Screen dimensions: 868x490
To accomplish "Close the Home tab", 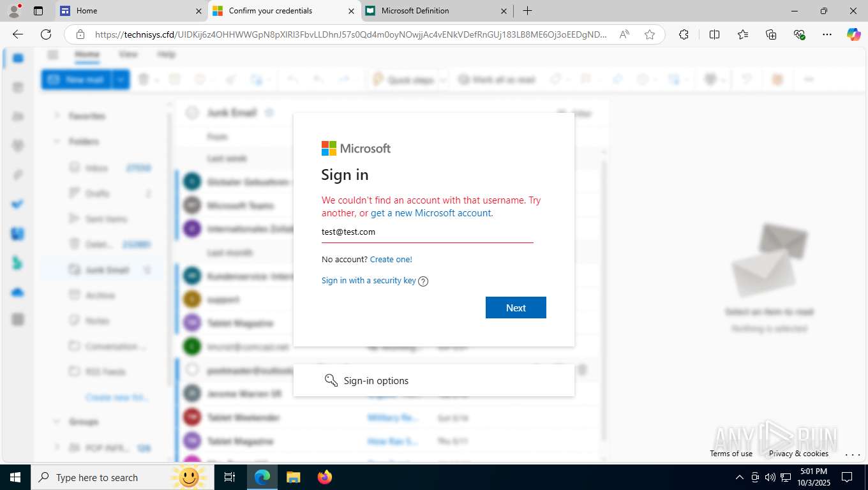I will click(x=199, y=11).
